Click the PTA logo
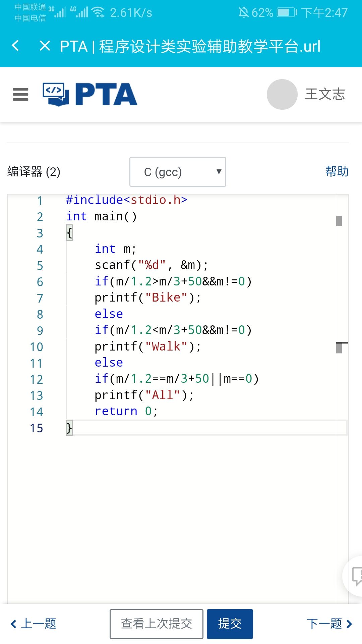 point(90,94)
